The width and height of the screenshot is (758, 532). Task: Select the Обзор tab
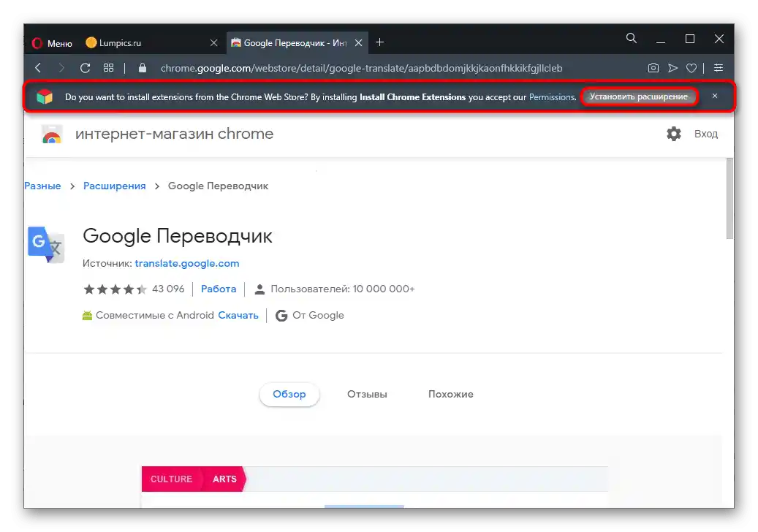pyautogui.click(x=289, y=395)
